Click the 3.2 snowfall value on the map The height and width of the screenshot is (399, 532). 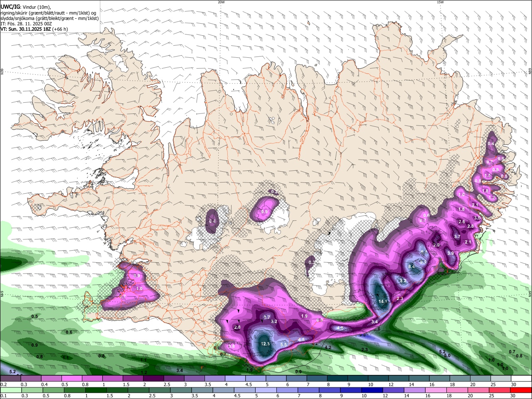tap(274, 322)
